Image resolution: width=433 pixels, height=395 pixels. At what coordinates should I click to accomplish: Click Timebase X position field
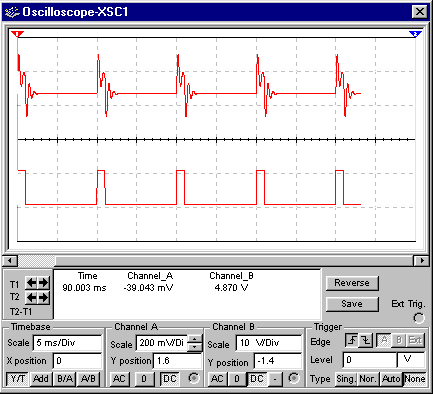click(77, 361)
